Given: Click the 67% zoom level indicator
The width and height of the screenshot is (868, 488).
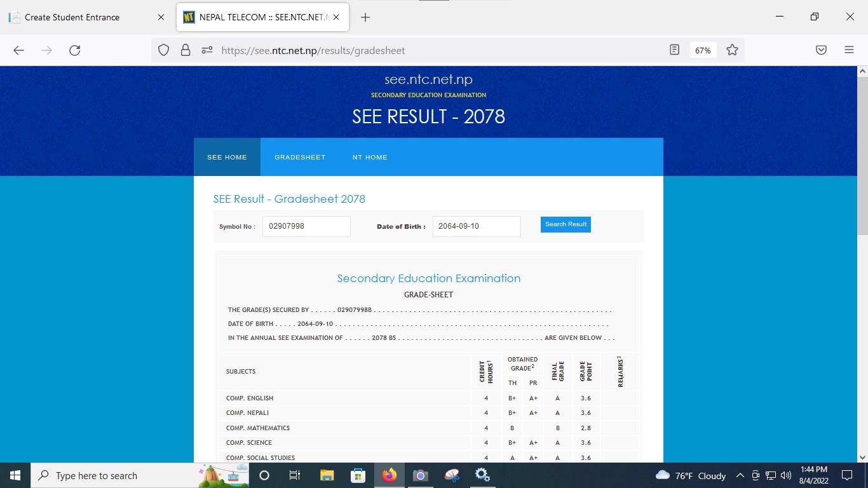Looking at the screenshot, I should [x=703, y=50].
